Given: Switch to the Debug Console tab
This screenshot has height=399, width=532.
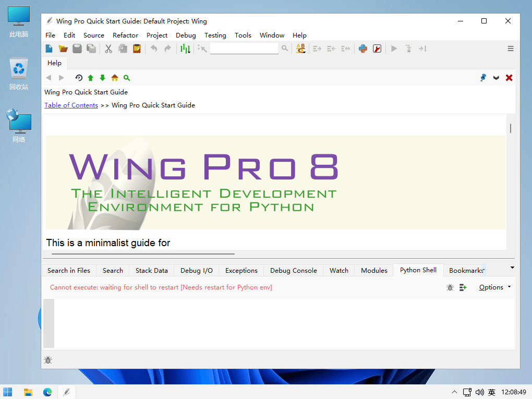Looking at the screenshot, I should pos(293,271).
